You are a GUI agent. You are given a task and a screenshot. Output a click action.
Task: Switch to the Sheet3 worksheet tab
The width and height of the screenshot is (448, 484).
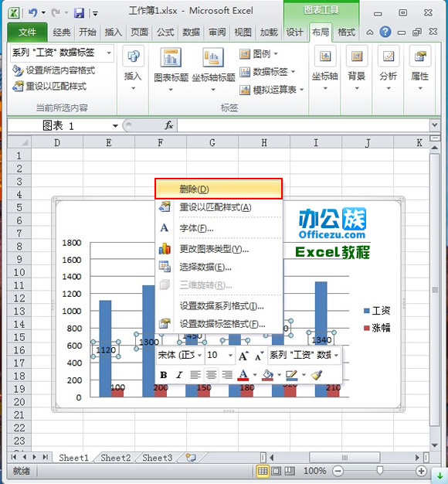pos(158,458)
